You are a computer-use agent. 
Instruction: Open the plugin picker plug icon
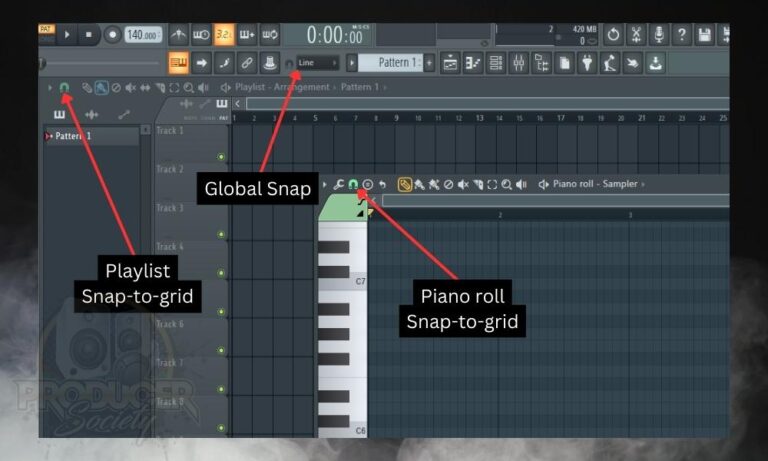[587, 63]
